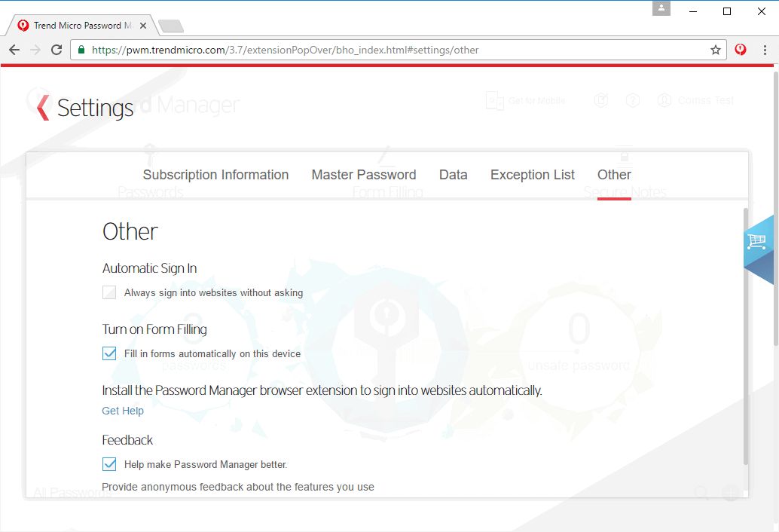Click the Turn on Form Filling heading
Image resolution: width=779 pixels, height=532 pixels.
154,329
